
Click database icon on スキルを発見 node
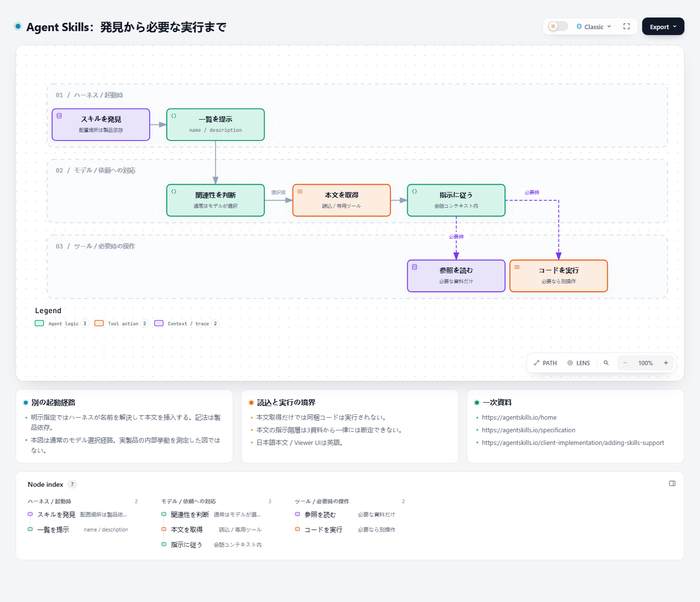point(59,116)
